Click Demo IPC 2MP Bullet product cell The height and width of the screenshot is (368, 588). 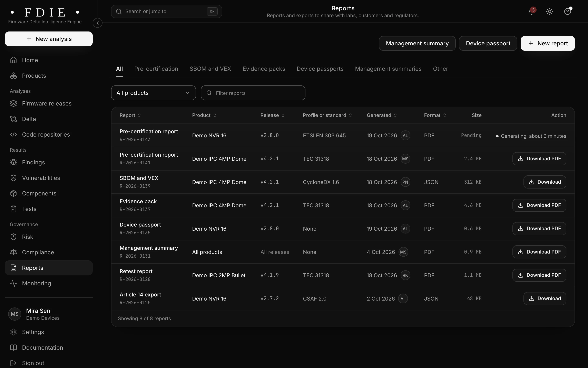coord(219,275)
